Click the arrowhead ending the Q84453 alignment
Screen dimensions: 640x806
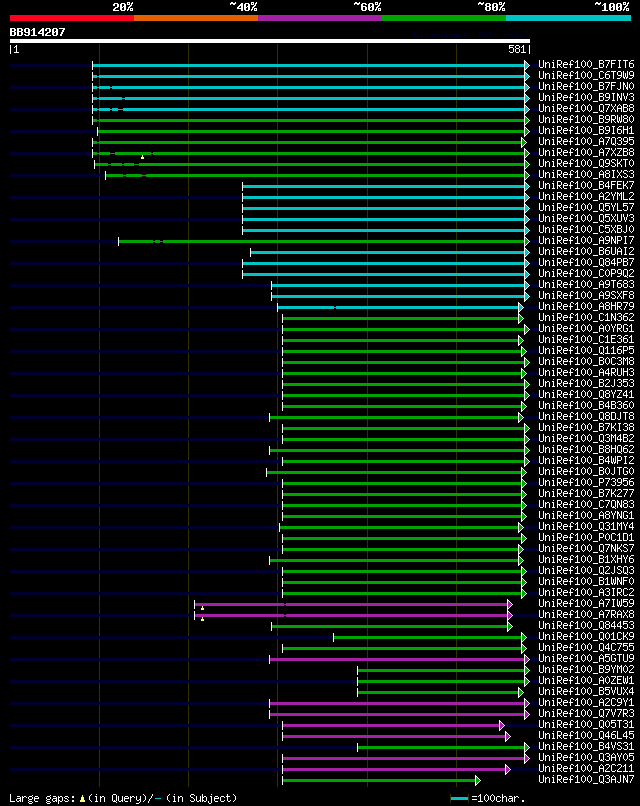tap(510, 627)
